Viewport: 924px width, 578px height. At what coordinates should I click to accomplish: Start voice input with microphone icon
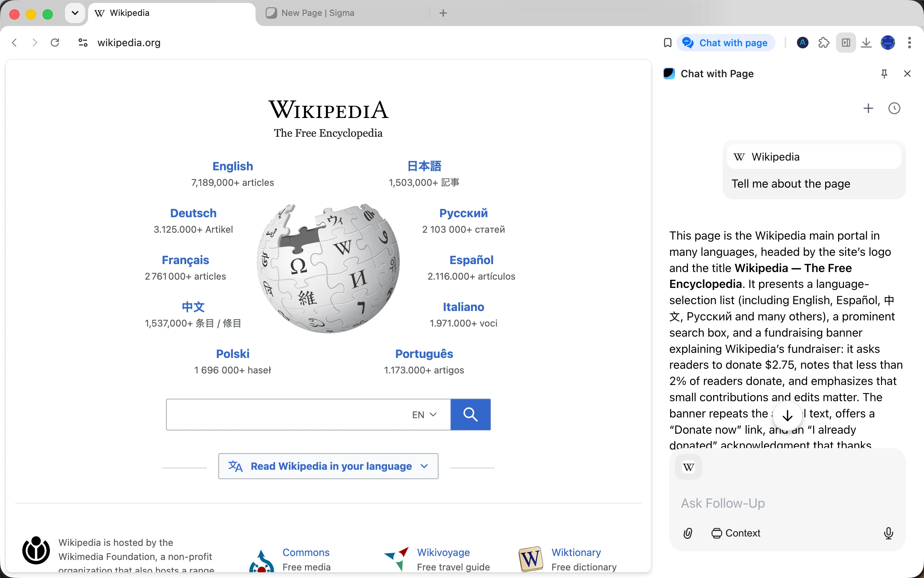(888, 533)
